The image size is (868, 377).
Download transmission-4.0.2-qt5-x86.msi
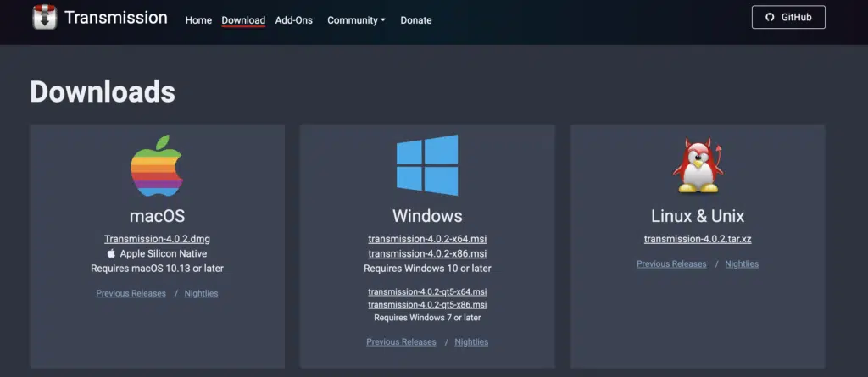point(427,305)
